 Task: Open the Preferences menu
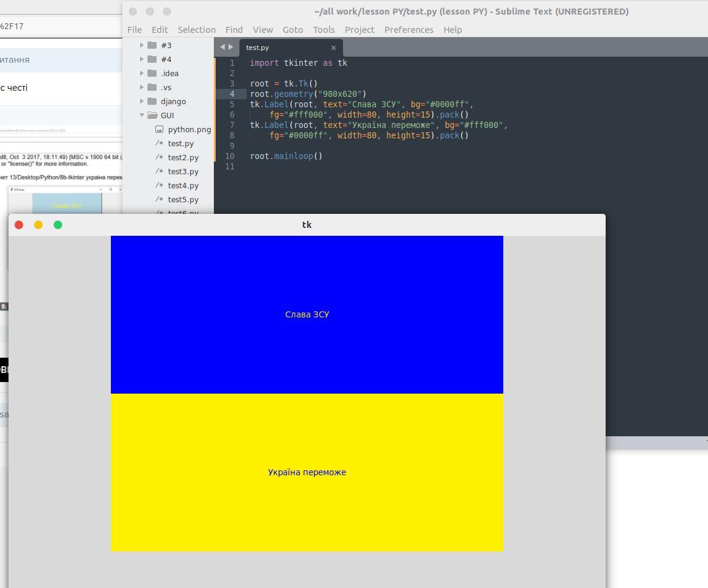click(408, 29)
